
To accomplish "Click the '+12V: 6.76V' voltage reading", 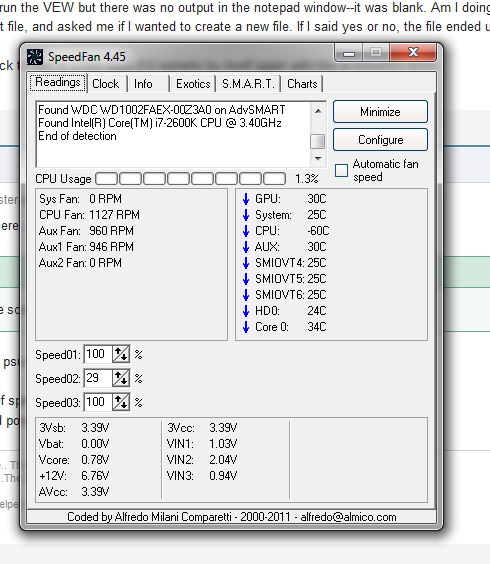I will pos(74,476).
